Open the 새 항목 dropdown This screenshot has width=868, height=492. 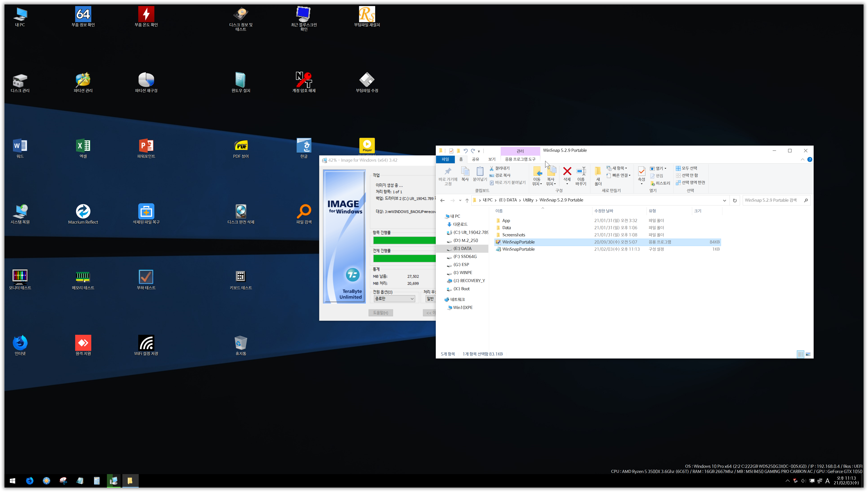(617, 168)
